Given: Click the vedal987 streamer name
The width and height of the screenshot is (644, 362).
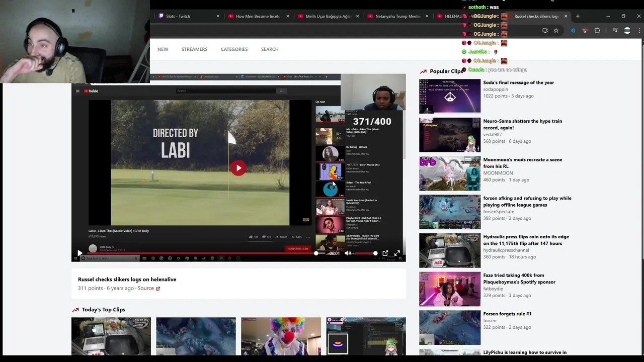Looking at the screenshot, I should pos(493,134).
